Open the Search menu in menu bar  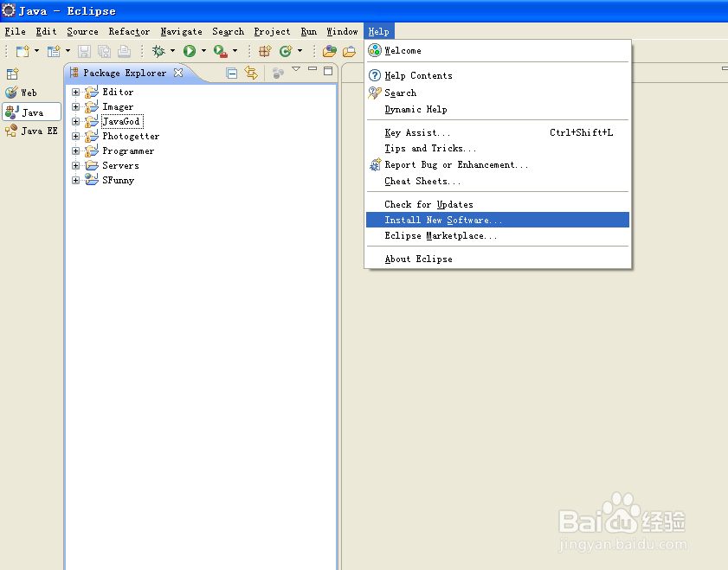point(228,31)
